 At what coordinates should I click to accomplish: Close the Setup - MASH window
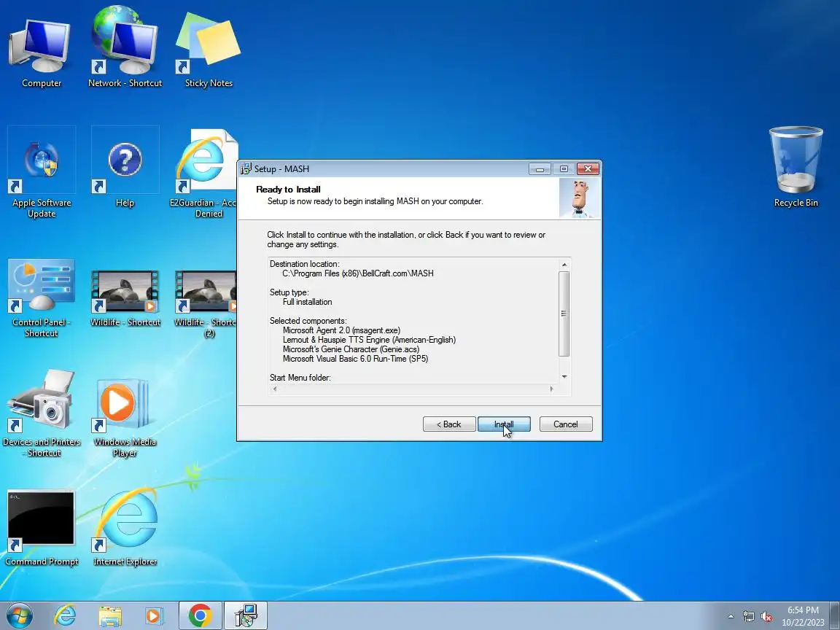pyautogui.click(x=588, y=168)
